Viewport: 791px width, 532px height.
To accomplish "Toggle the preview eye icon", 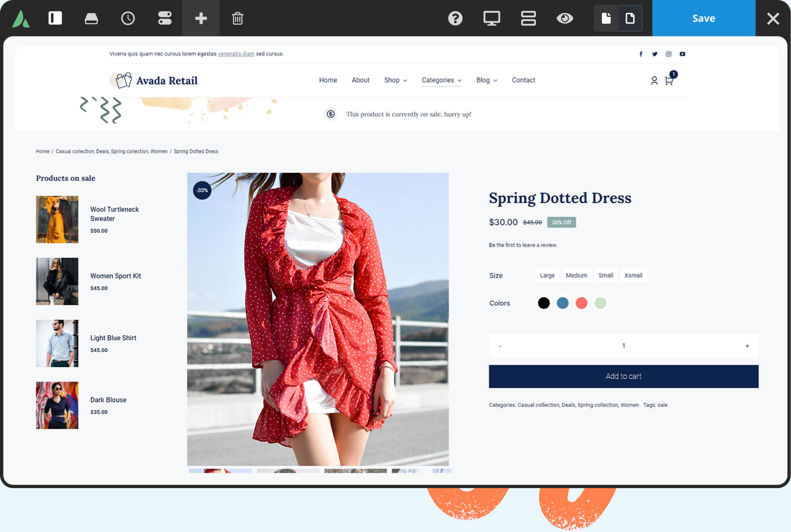I will tap(564, 18).
